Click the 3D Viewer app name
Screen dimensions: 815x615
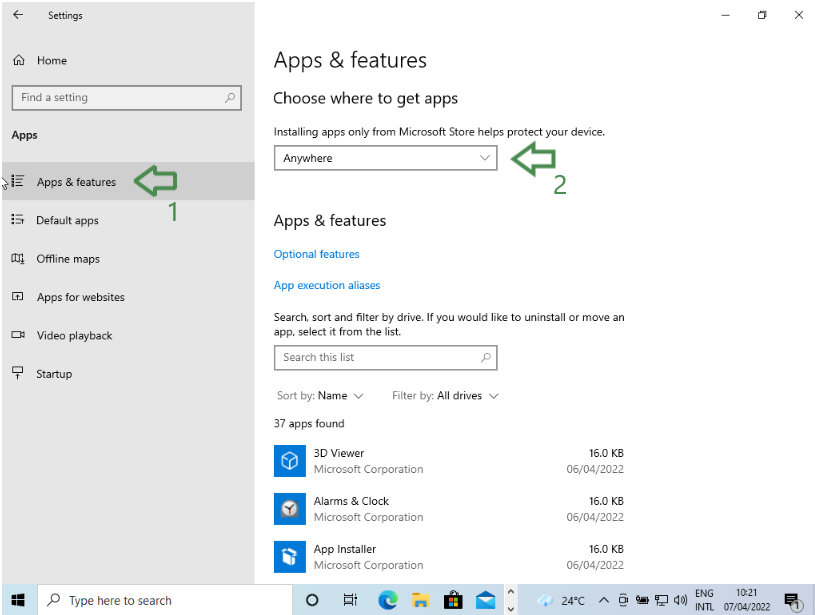[x=339, y=453]
